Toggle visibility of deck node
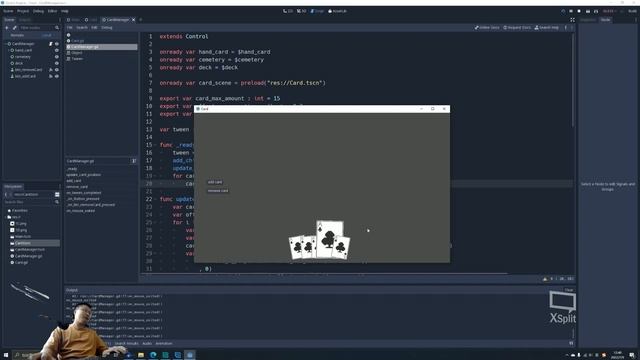 point(57,63)
